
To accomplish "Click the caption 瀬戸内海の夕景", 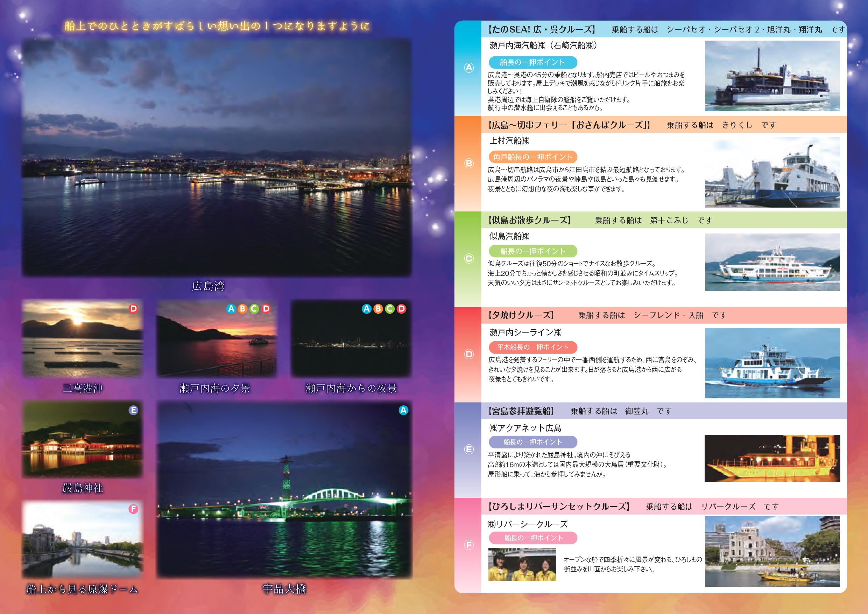I will 215,388.
